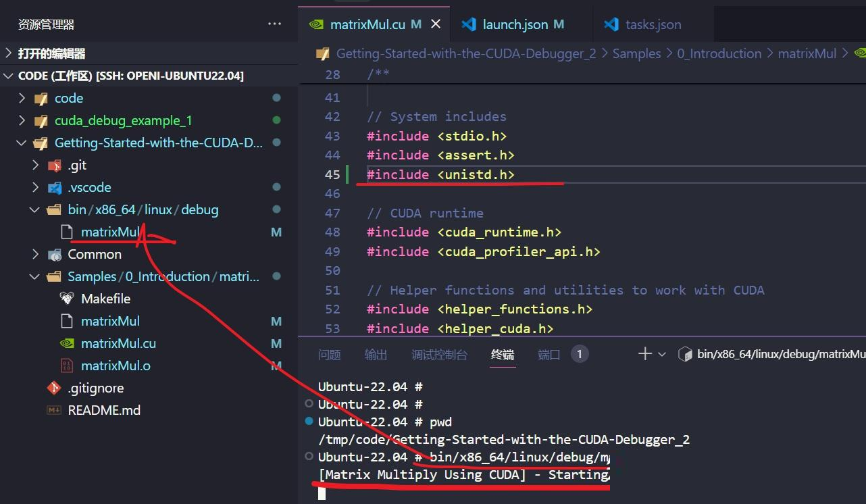Switch to the 调试控制台 panel tab

coord(439,355)
